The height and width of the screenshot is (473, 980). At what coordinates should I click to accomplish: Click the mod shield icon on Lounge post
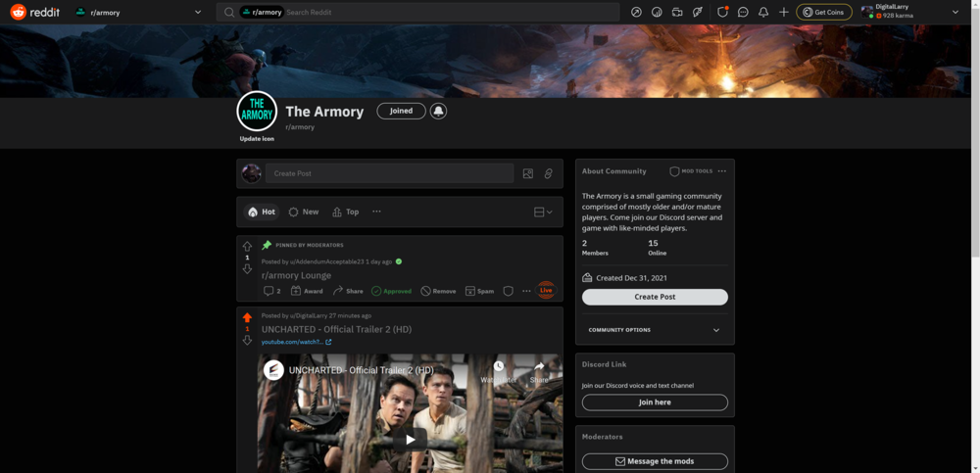[x=508, y=291]
